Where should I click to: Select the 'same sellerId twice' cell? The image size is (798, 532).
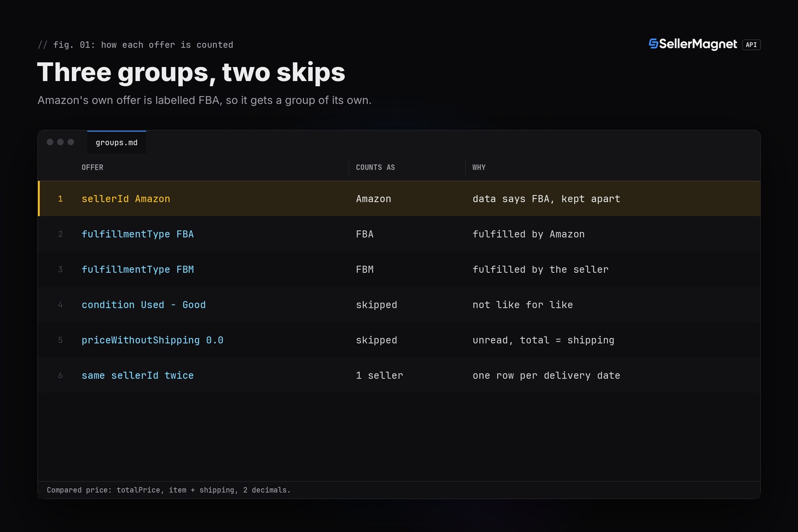(138, 376)
